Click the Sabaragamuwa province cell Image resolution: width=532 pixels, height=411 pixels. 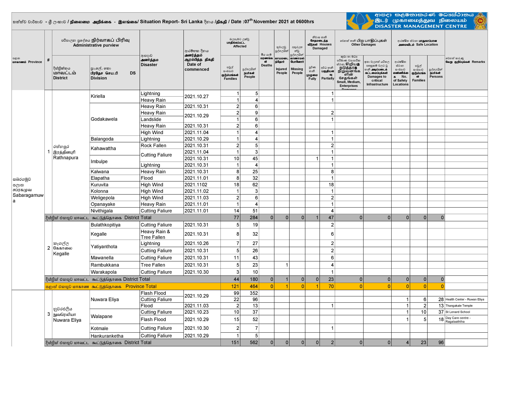coord(28,190)
